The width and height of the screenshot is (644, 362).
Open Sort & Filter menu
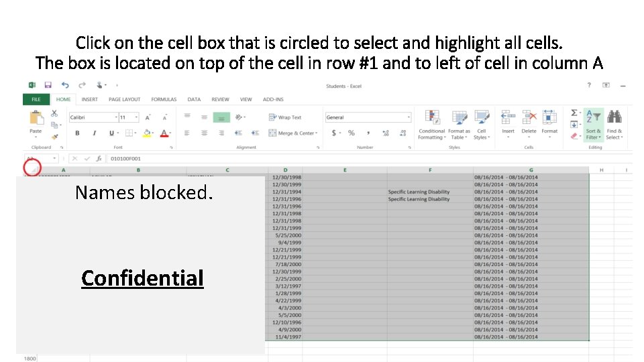click(593, 125)
